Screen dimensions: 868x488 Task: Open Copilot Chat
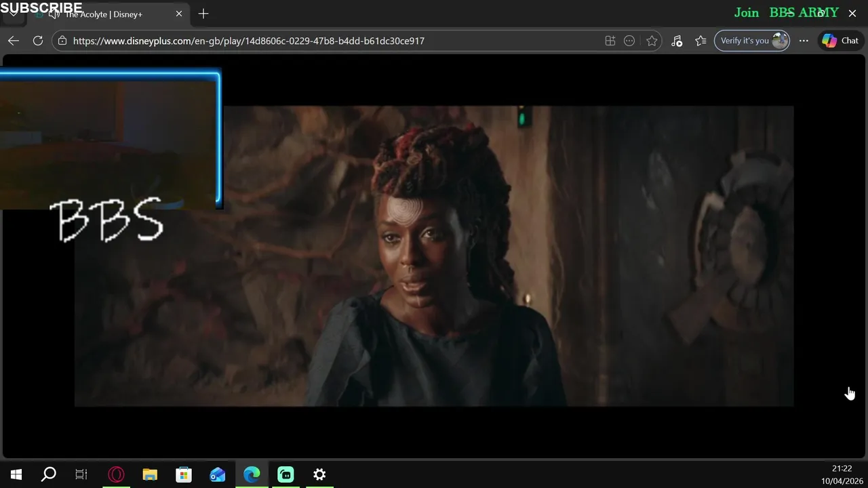point(840,41)
